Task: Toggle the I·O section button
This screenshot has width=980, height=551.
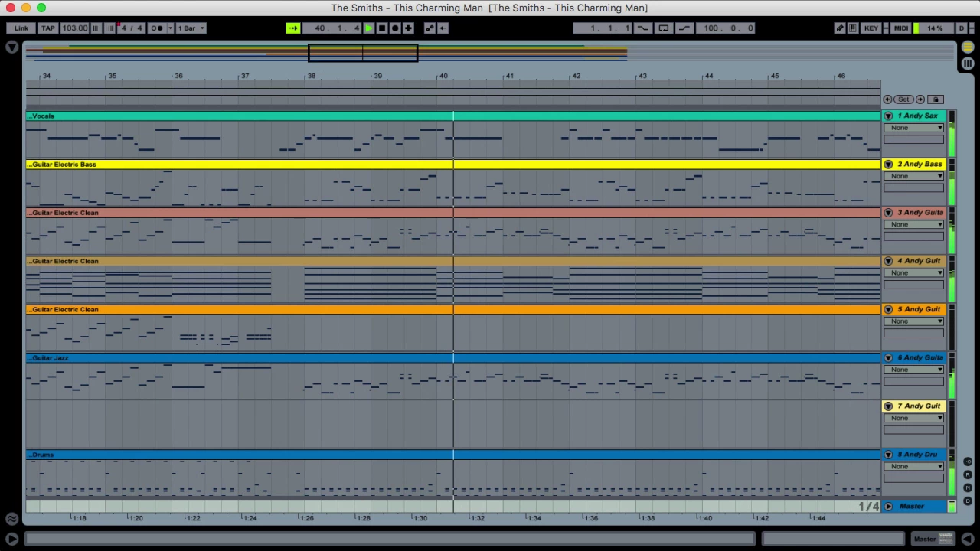Action: 968,462
